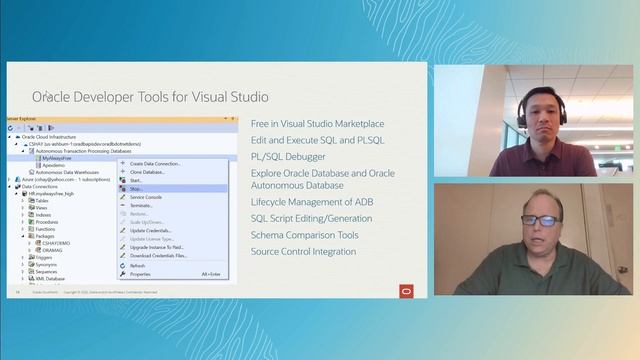Choose Update Credentials menu entry
The width and height of the screenshot is (640, 360).
pos(173,231)
